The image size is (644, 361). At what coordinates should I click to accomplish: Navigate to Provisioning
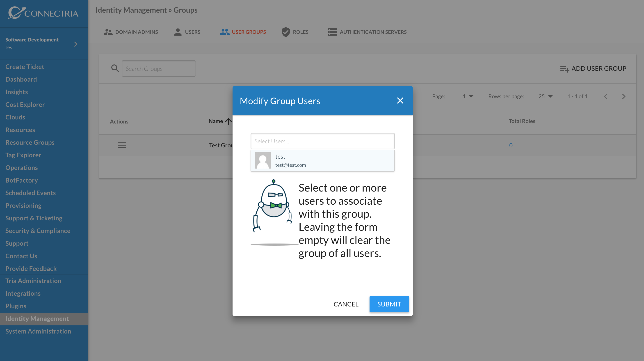[x=23, y=206]
